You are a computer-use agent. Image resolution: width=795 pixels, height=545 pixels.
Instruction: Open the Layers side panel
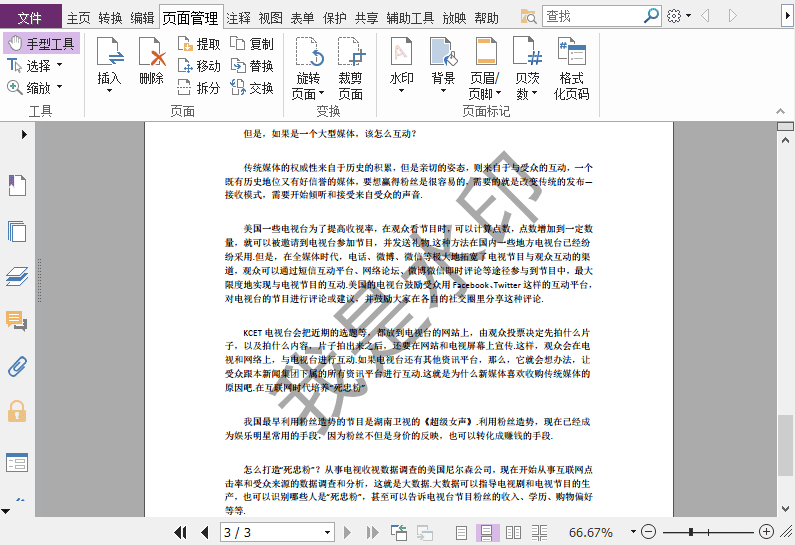pyautogui.click(x=17, y=276)
